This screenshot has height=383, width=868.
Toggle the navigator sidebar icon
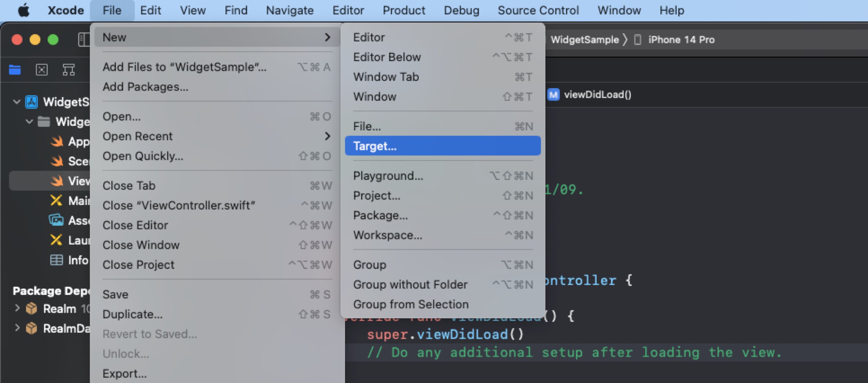point(83,39)
